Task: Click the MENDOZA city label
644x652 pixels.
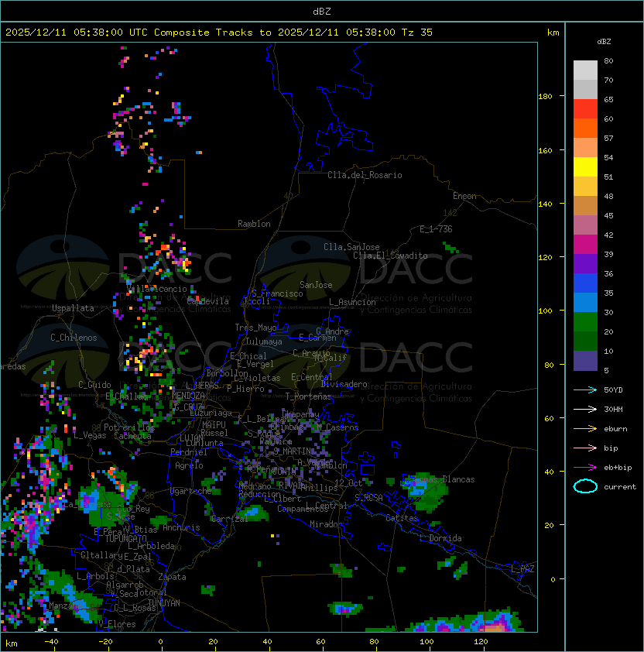Action: (x=188, y=395)
